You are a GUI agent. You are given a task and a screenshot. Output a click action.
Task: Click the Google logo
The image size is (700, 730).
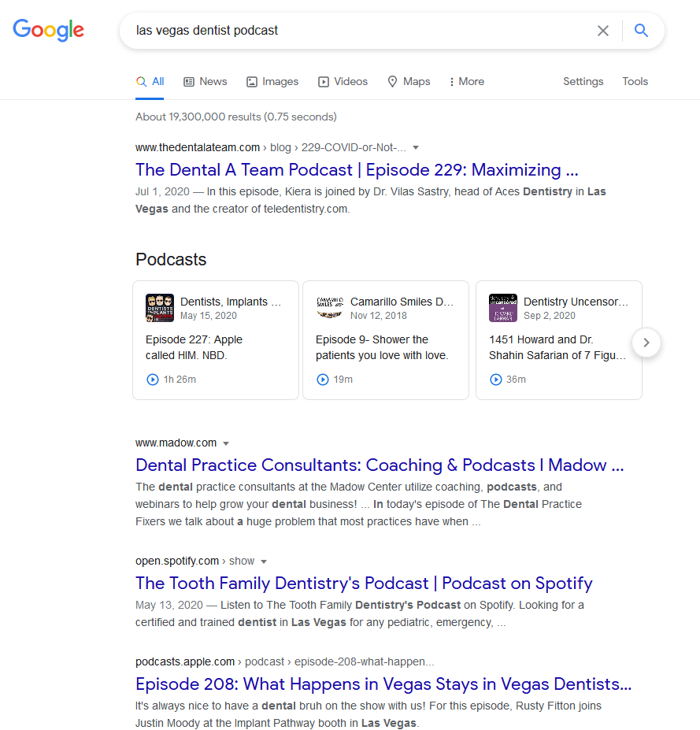pyautogui.click(x=48, y=30)
